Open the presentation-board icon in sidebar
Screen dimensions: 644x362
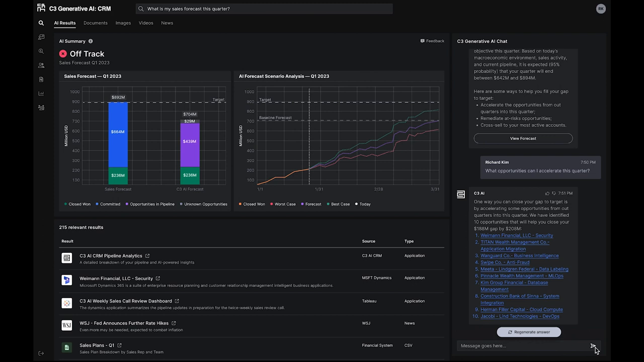point(41,37)
